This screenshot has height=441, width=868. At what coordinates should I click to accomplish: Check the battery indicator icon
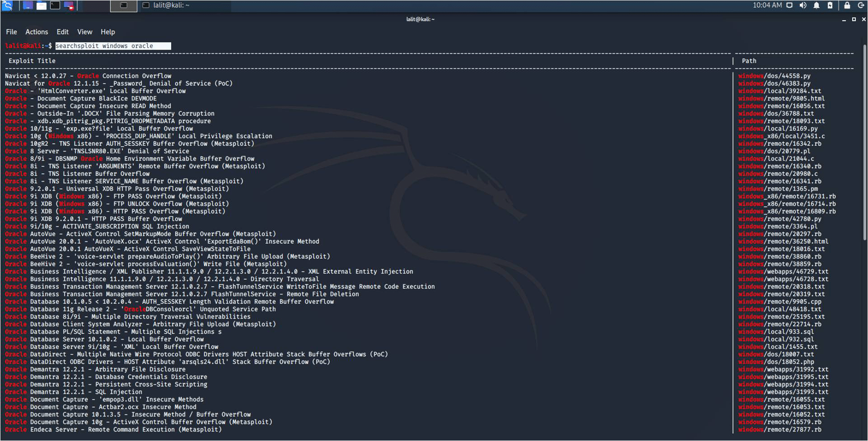(x=830, y=6)
